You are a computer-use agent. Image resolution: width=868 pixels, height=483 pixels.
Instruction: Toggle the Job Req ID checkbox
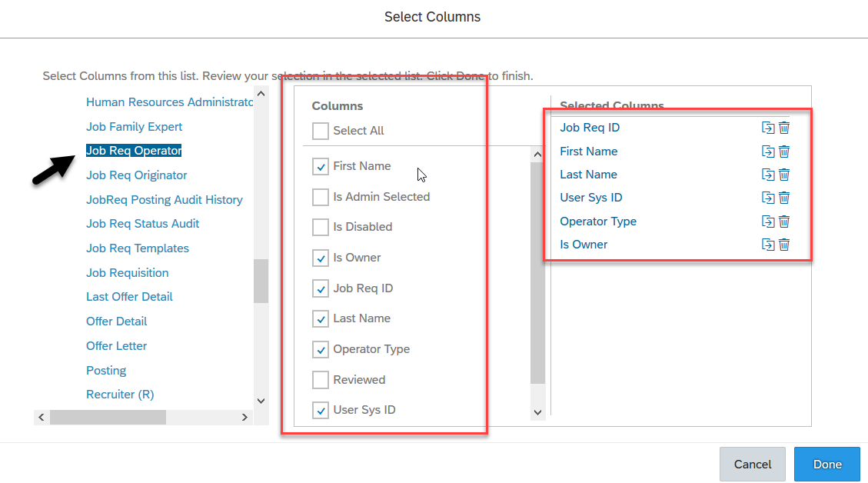point(321,288)
